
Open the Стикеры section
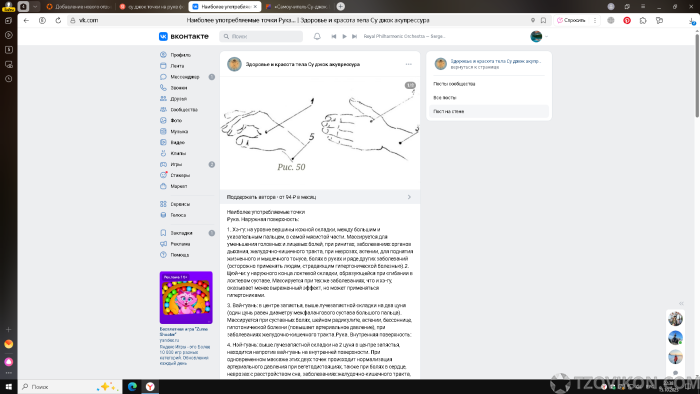click(180, 175)
